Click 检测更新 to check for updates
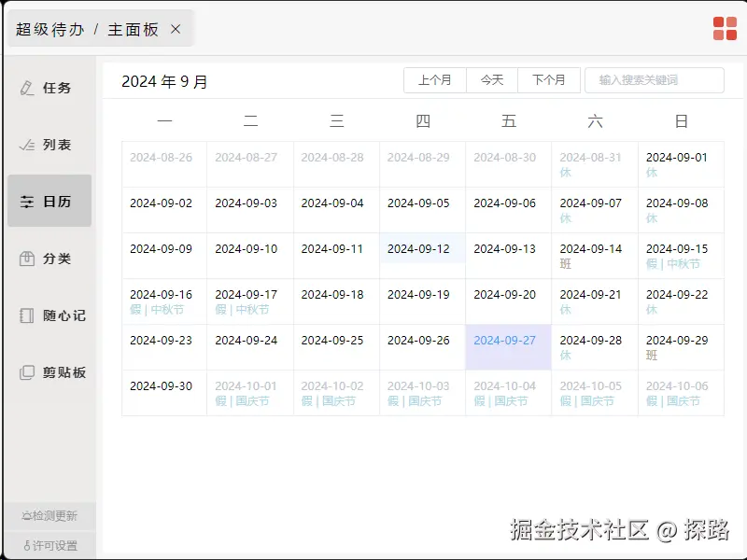This screenshot has height=560, width=747. click(x=49, y=516)
